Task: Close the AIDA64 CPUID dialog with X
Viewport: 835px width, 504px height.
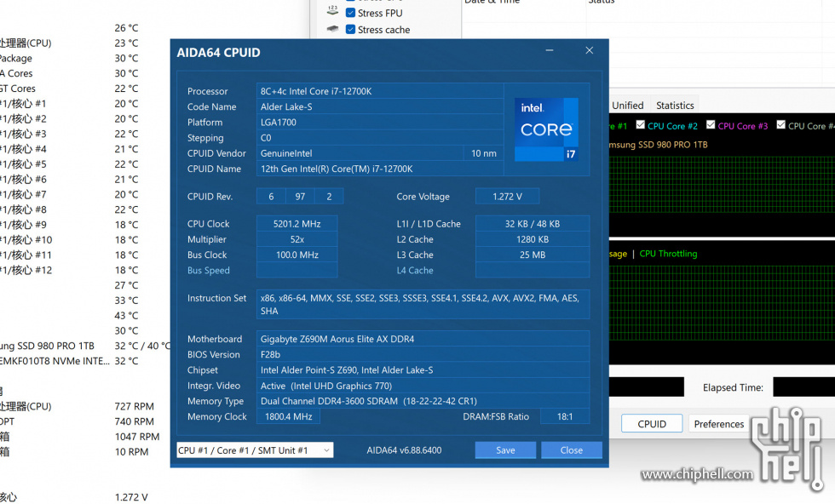Action: tap(589, 50)
